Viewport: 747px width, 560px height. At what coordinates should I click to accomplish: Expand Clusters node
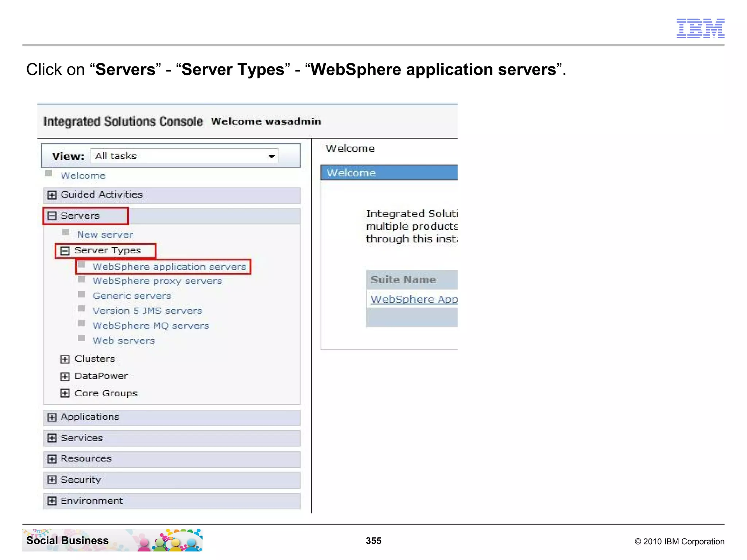click(65, 359)
